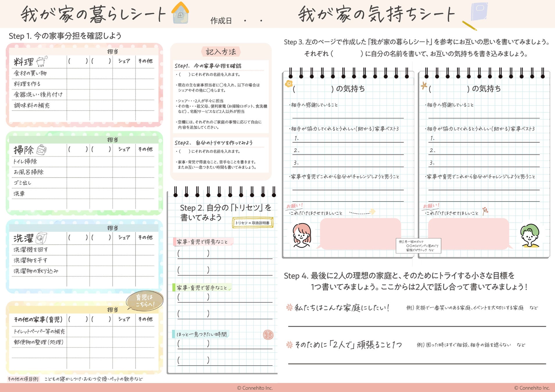The height and width of the screenshot is (392, 555).
Task: Click the woman's face illustration
Action: 301,235
